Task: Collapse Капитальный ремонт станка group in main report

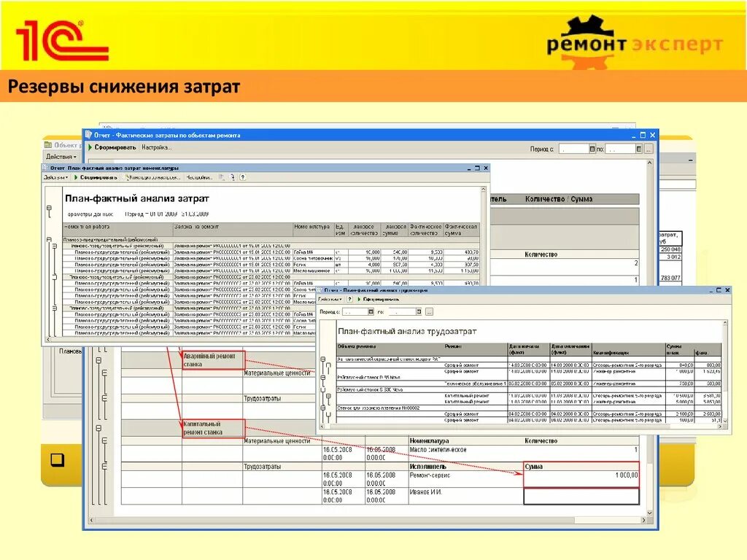Action: (98, 428)
